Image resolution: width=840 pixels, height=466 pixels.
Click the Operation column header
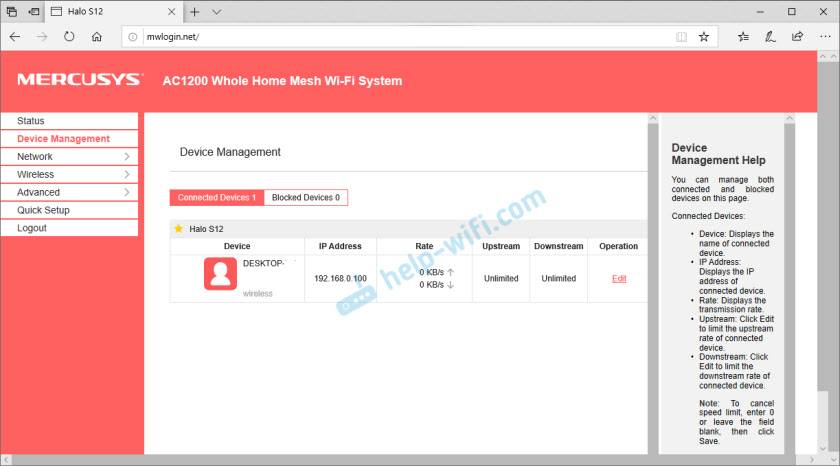click(x=618, y=246)
